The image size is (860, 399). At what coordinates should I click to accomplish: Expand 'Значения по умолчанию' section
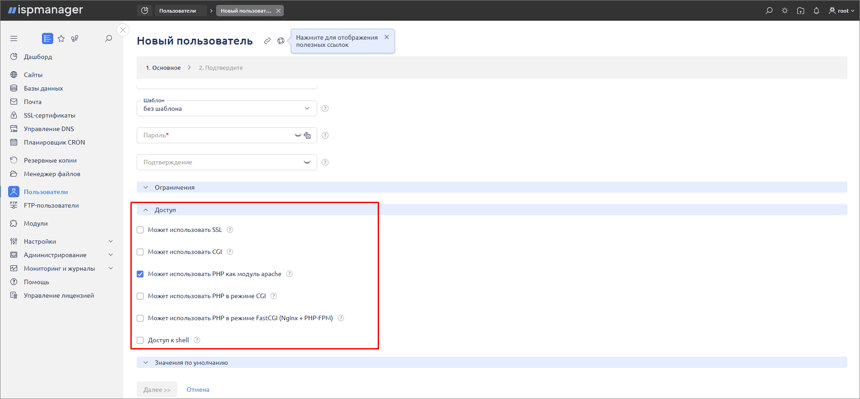pyautogui.click(x=491, y=363)
